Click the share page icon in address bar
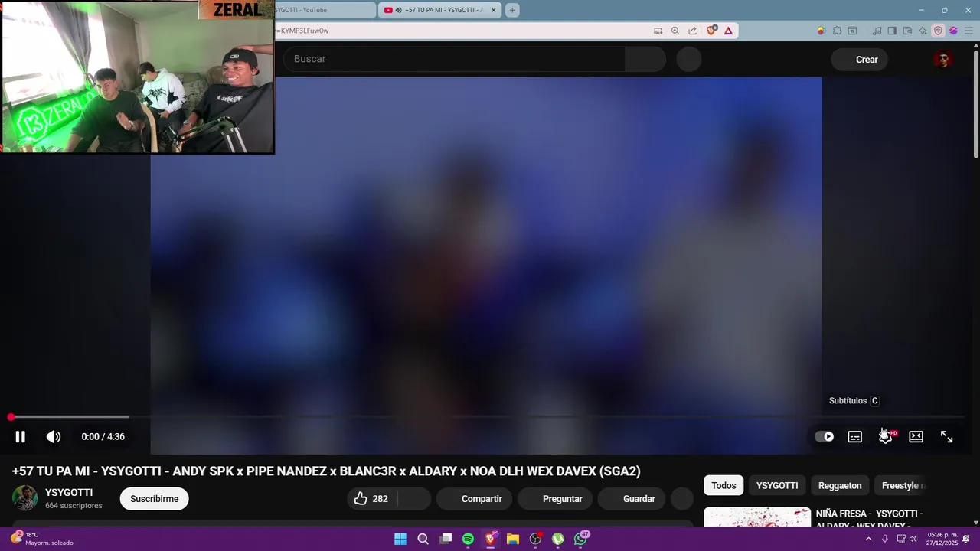The height and width of the screenshot is (551, 980). (692, 31)
